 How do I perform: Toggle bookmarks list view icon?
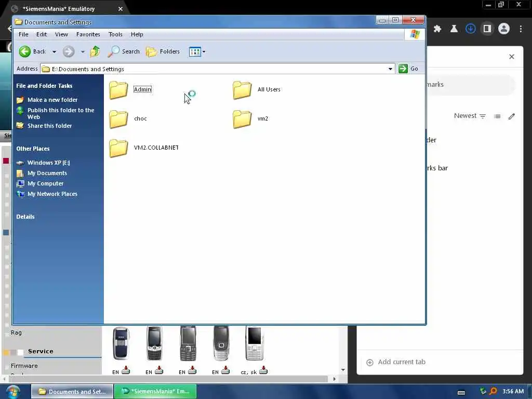point(497,116)
